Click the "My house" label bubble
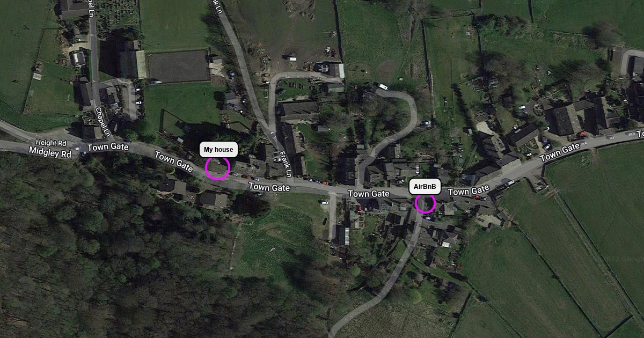Screen dimensions: 644x338 click(218, 150)
